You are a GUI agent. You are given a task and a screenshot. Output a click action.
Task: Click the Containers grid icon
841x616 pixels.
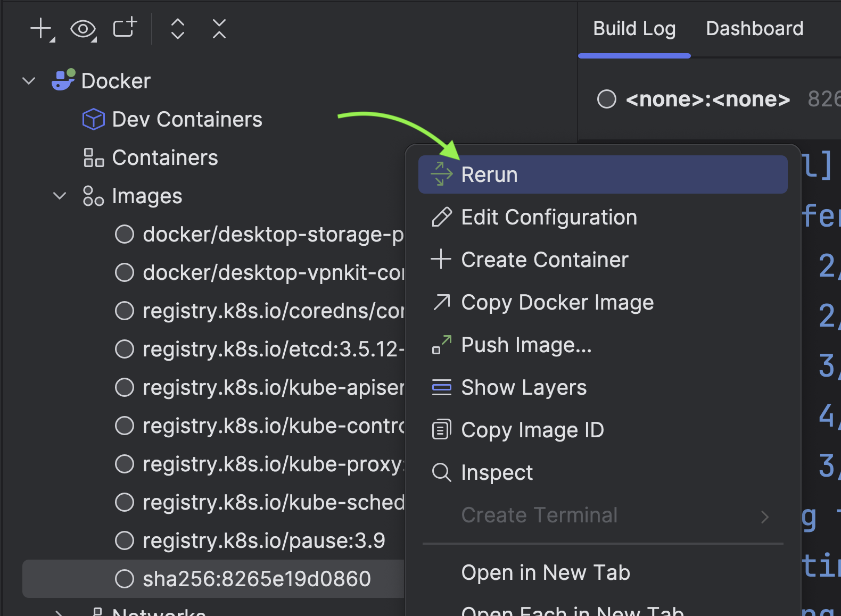point(94,157)
